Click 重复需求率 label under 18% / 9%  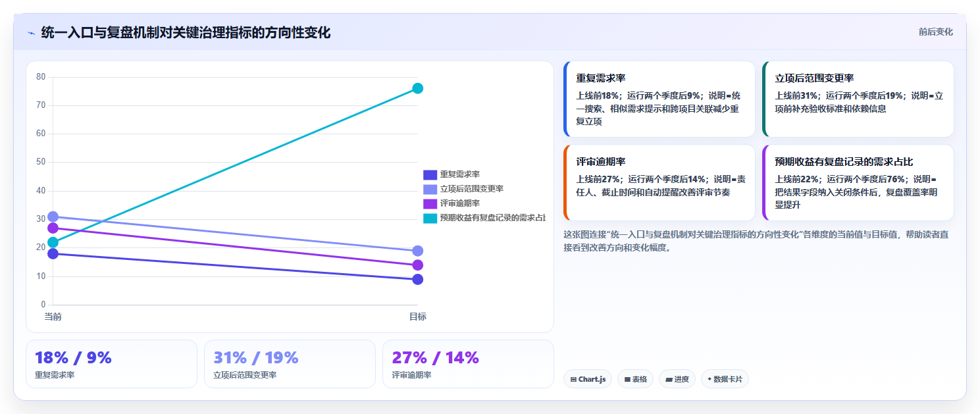(55, 375)
